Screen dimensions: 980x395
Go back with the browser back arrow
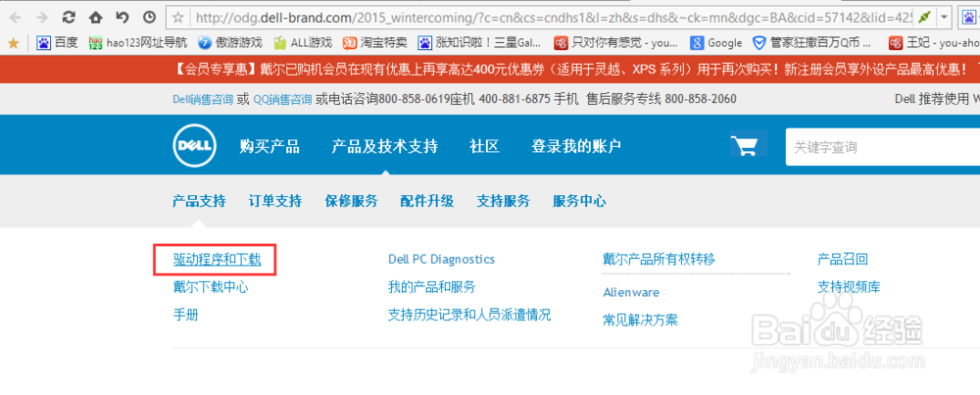[x=15, y=17]
